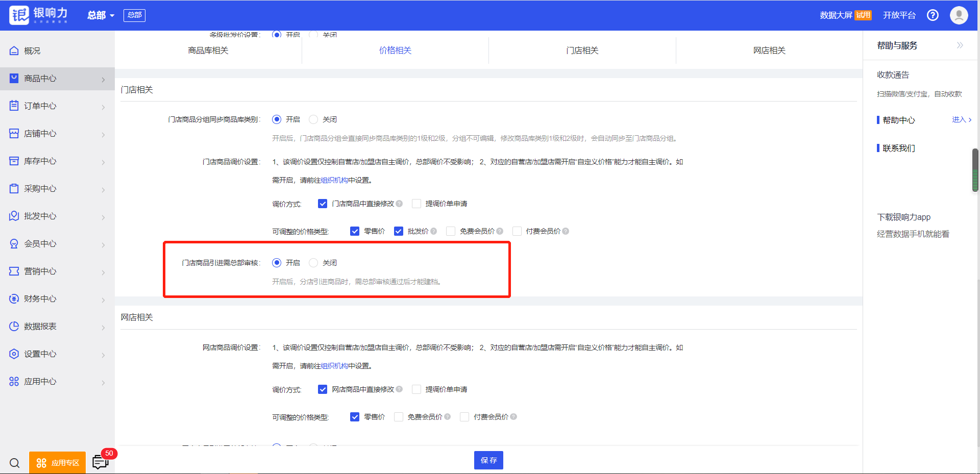Click help icon next to 网店商品中直接修改
The image size is (980, 474).
399,389
